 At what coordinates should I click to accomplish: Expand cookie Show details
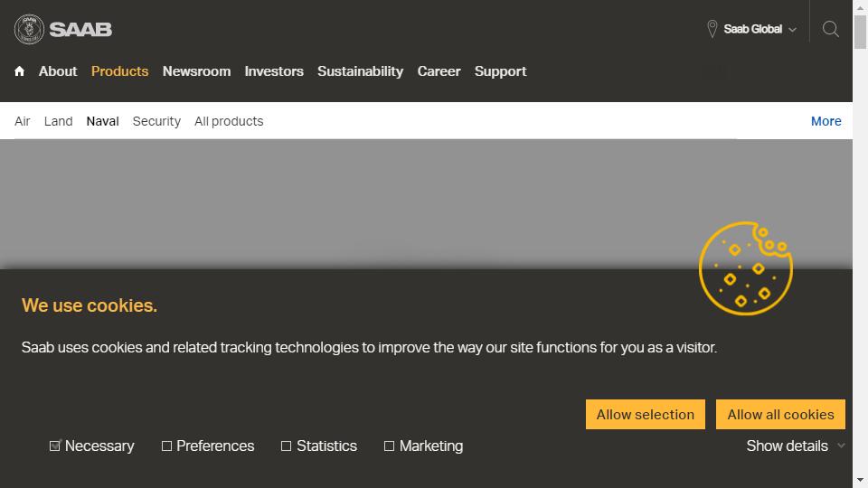point(796,446)
